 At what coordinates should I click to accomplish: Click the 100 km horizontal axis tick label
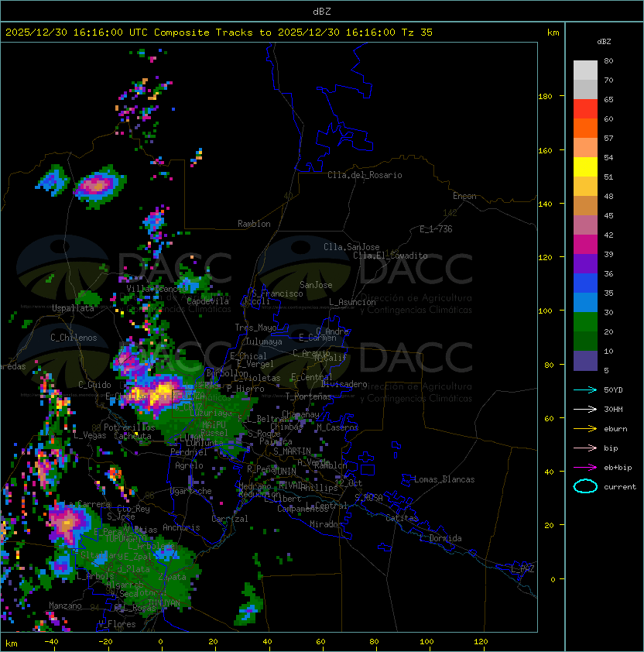[427, 642]
